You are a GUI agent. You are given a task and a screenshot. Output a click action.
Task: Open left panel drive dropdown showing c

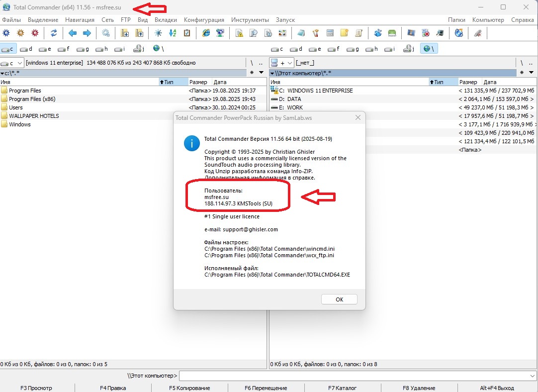[12, 63]
